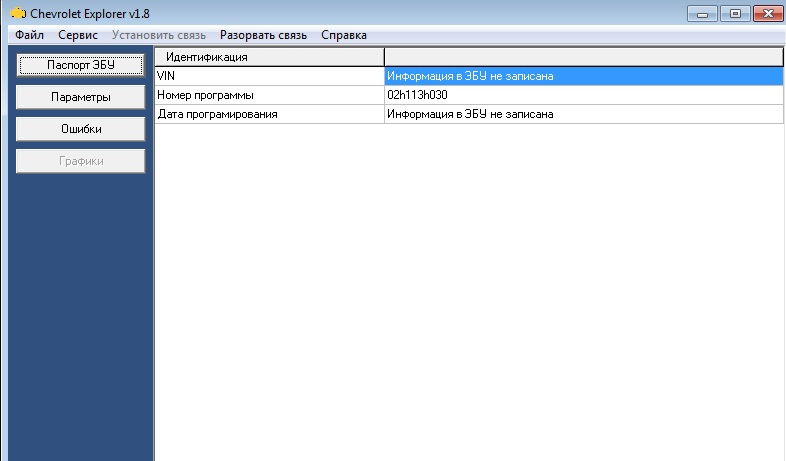
Task: Select the highlighted VIN value cell
Action: (x=583, y=76)
